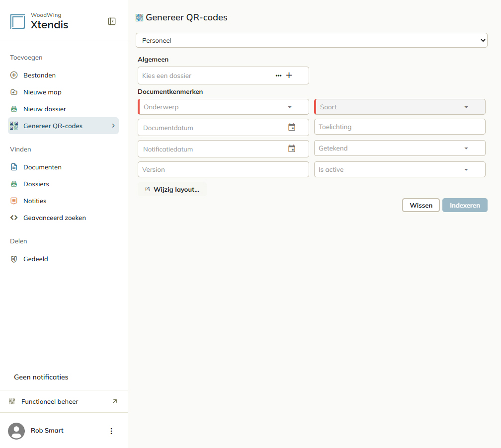Expand the Onderwerp dropdown
This screenshot has width=501, height=448.
pyautogui.click(x=290, y=107)
